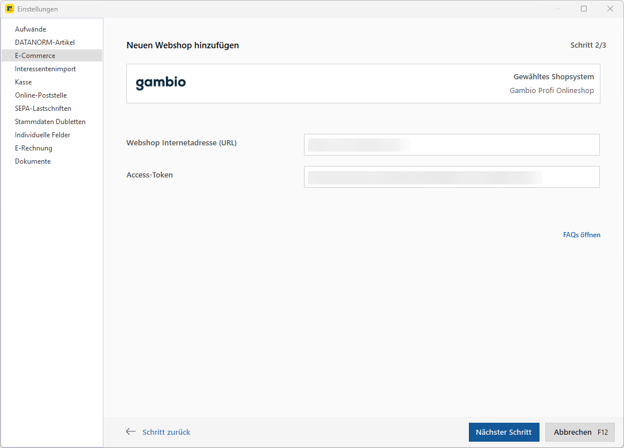Click the Webshop Internetadresse URL field
Image resolution: width=624 pixels, height=448 pixels.
[x=451, y=145]
